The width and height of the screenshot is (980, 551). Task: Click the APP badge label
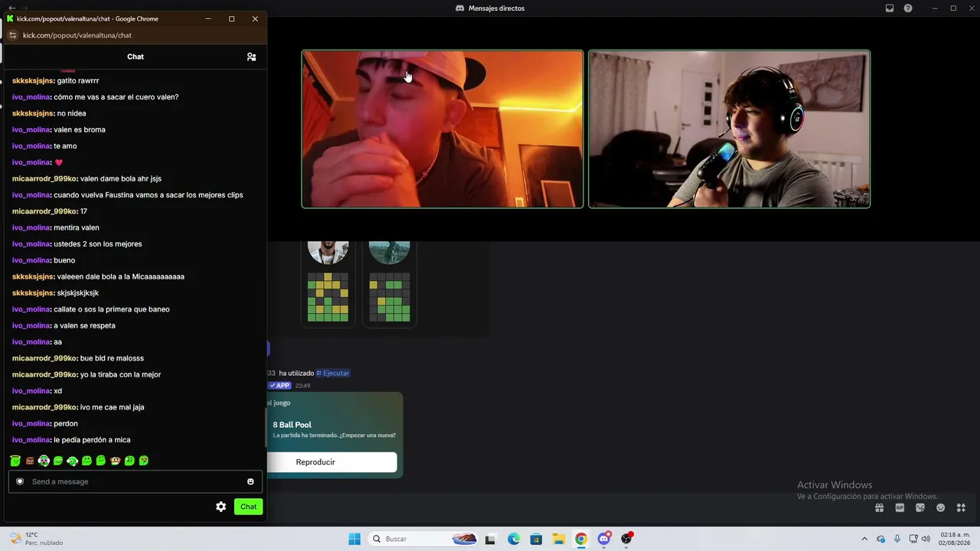pos(280,386)
